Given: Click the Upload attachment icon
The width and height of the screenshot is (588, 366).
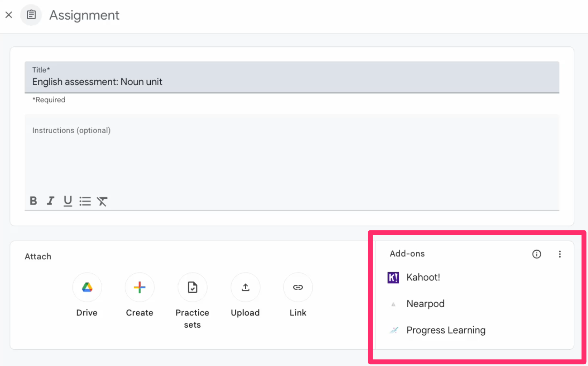Looking at the screenshot, I should 245,287.
